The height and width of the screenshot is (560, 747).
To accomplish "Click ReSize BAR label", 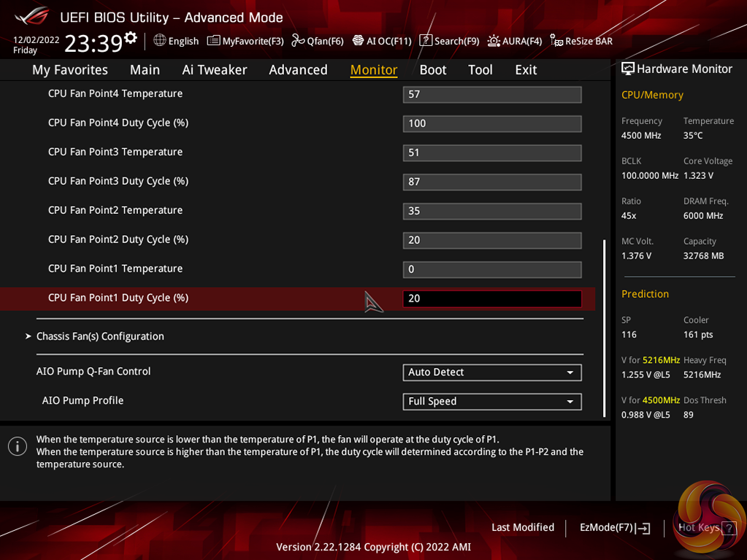I will 589,41.
